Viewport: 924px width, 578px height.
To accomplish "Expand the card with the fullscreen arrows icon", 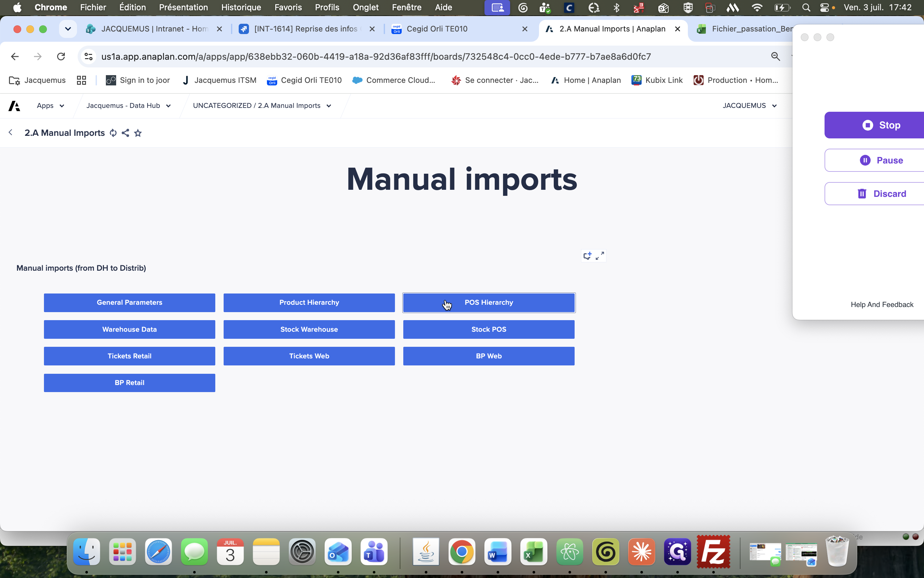I will tap(600, 256).
